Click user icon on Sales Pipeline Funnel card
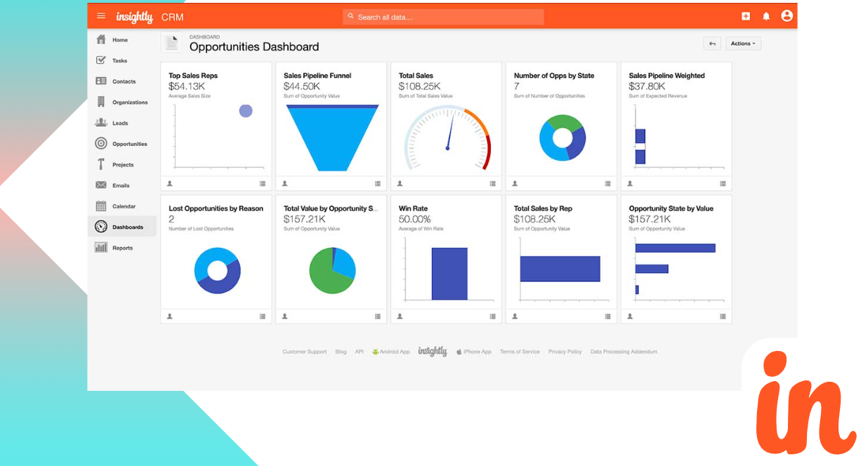The height and width of the screenshot is (466, 868). pyautogui.click(x=284, y=184)
